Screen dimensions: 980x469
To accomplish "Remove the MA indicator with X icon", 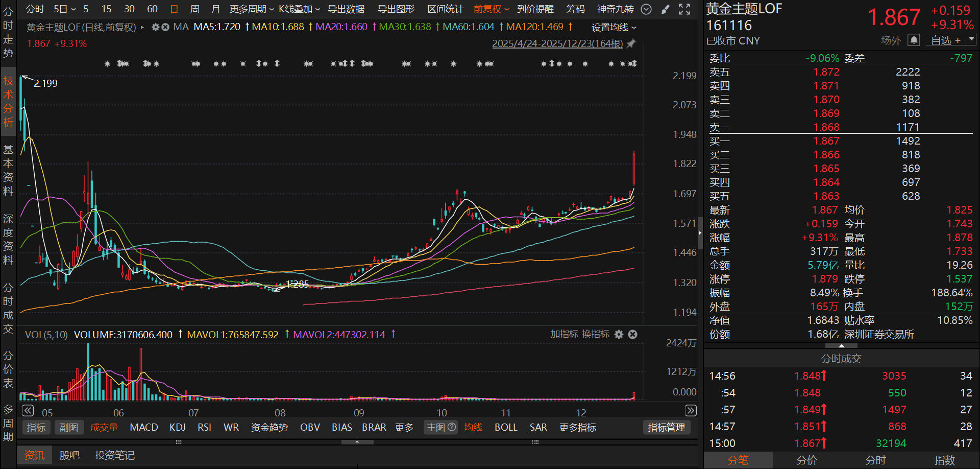I will click(x=165, y=27).
